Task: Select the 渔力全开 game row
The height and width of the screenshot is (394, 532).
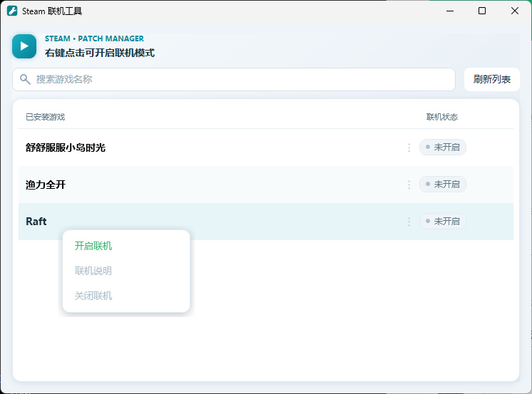Action: click(266, 185)
